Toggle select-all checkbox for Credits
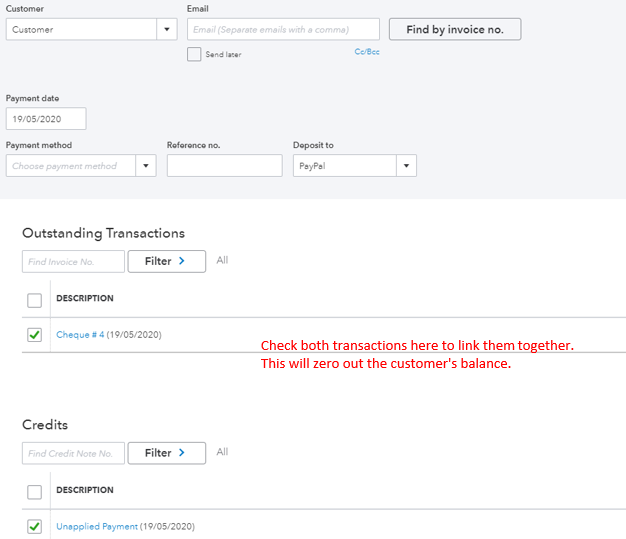The image size is (626, 539). coord(35,491)
